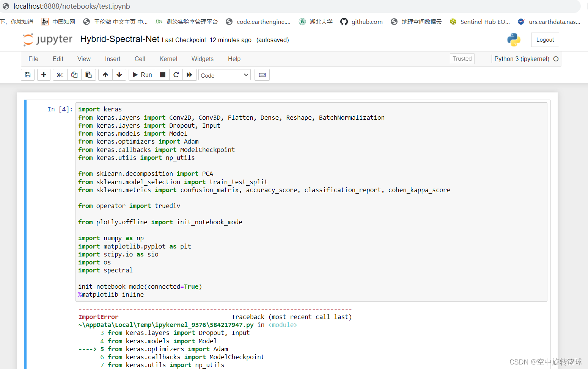588x369 pixels.
Task: Click the <module> link in traceback
Action: pos(283,325)
